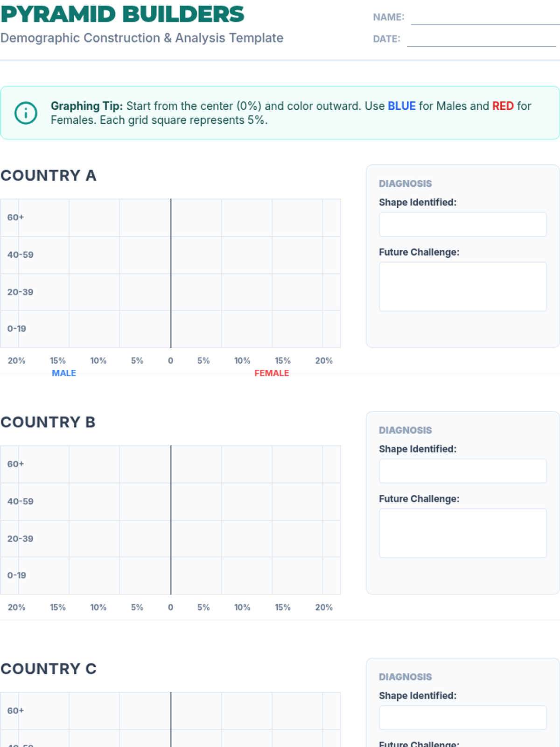This screenshot has height=747, width=560.
Task: Click Country B Shape Identified field
Action: click(462, 471)
